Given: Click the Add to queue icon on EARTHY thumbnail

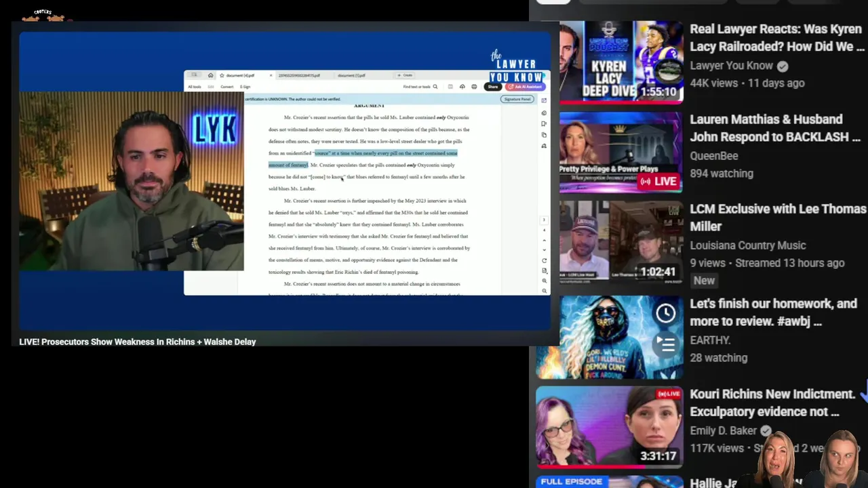Looking at the screenshot, I should click(666, 344).
